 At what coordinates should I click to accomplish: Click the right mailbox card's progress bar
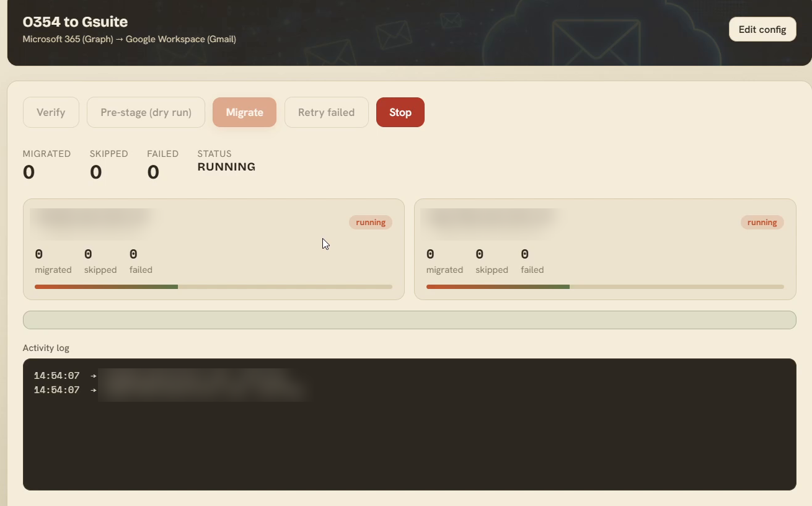[605, 286]
